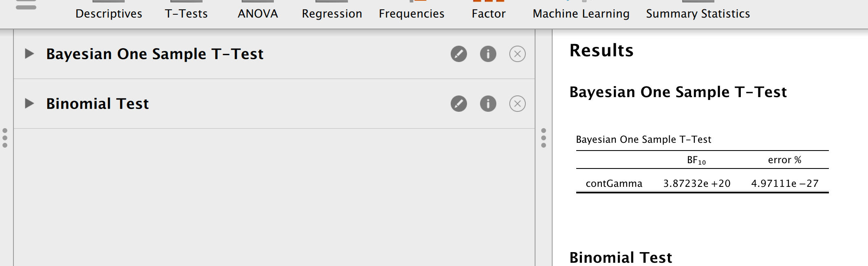Open the Summary Statistics menu
The height and width of the screenshot is (266, 868).
697,13
